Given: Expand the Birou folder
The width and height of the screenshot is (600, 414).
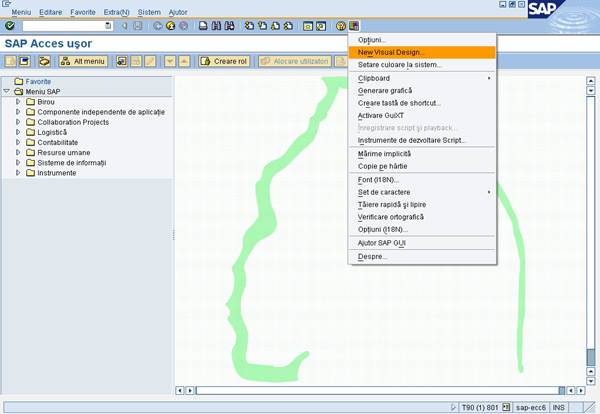Looking at the screenshot, I should [x=18, y=102].
